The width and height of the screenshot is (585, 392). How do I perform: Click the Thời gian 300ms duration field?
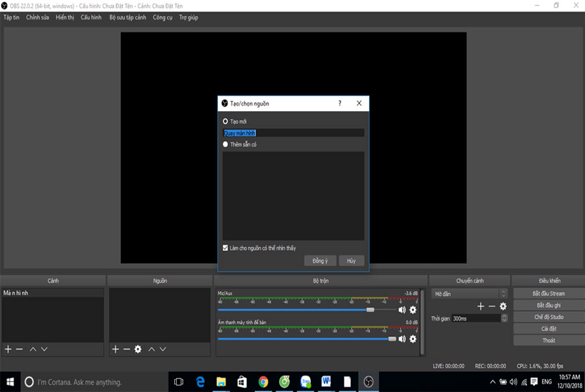pyautogui.click(x=476, y=318)
